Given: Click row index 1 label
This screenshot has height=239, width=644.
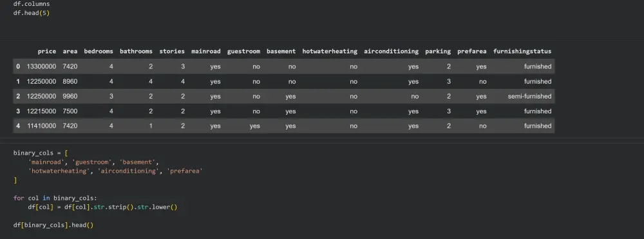Looking at the screenshot, I should (x=18, y=82).
